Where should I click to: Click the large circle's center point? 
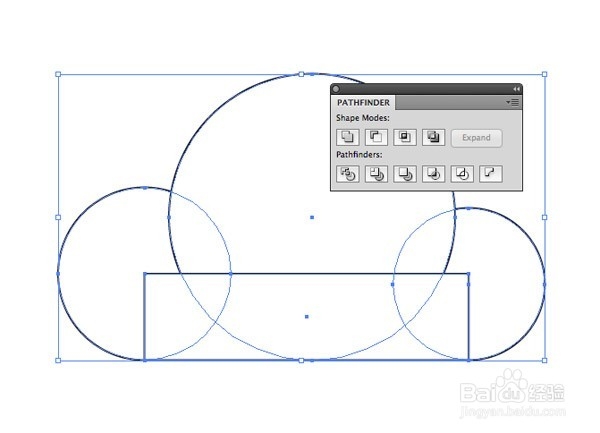[x=312, y=217]
